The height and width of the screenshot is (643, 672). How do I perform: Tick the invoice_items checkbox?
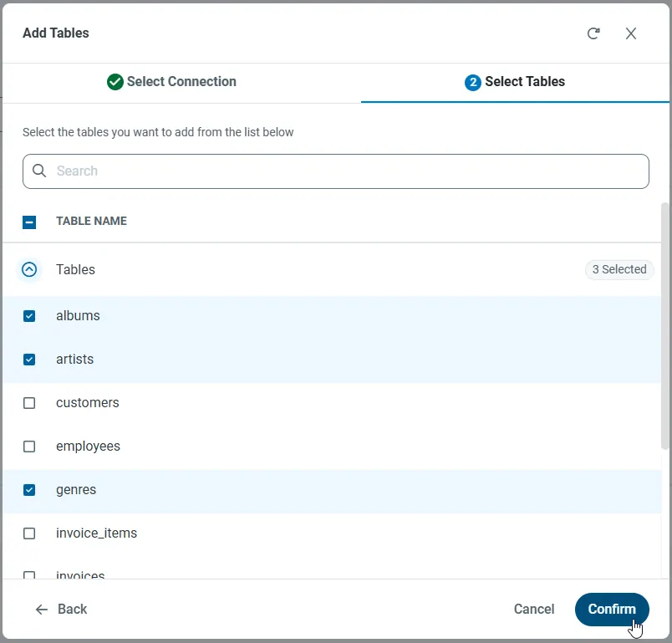pyautogui.click(x=29, y=533)
